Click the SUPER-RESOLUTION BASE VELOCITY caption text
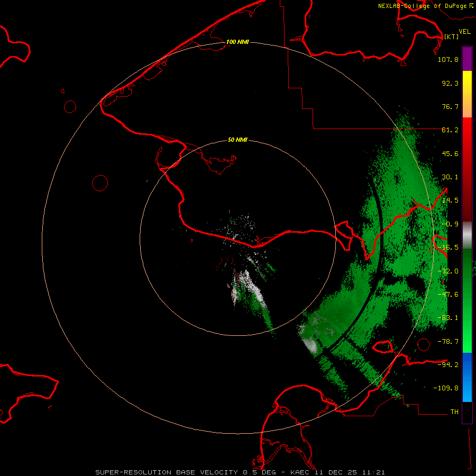Image resolution: width=476 pixels, height=476 pixels. click(x=167, y=472)
